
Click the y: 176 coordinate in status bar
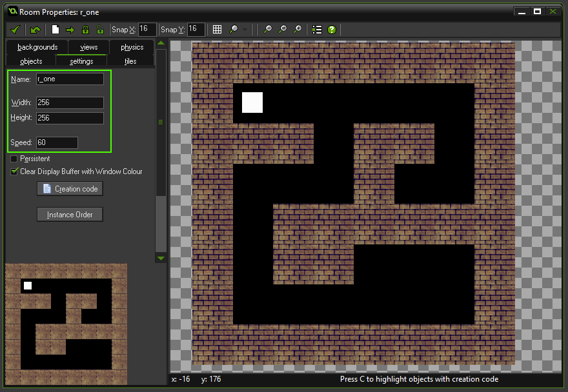(x=211, y=379)
